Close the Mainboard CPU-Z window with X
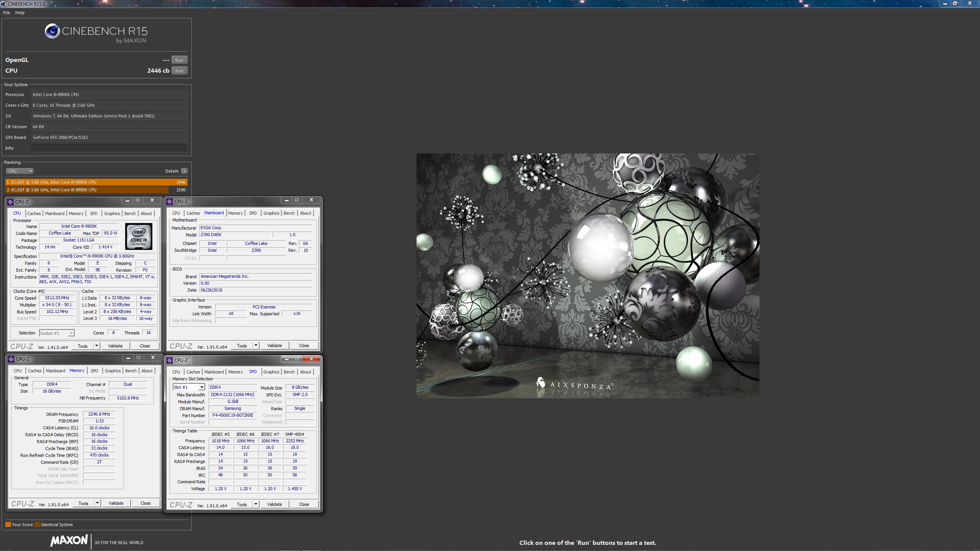 point(312,200)
